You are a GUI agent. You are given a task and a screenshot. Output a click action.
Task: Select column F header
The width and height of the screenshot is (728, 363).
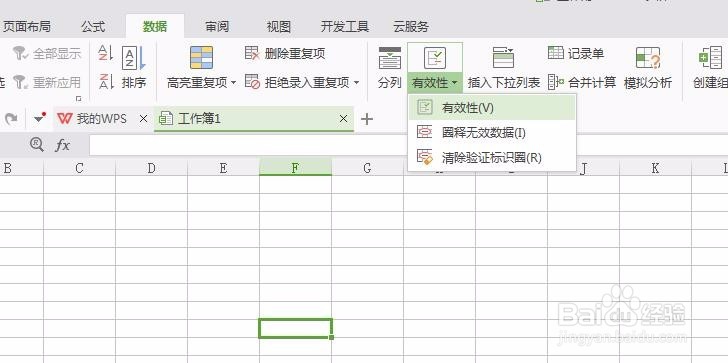[x=295, y=168]
